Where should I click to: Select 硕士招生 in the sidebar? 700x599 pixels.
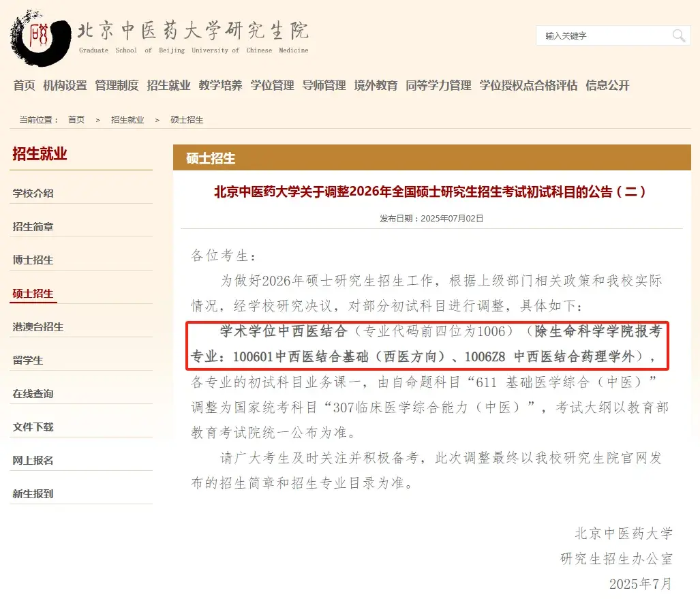coord(33,293)
